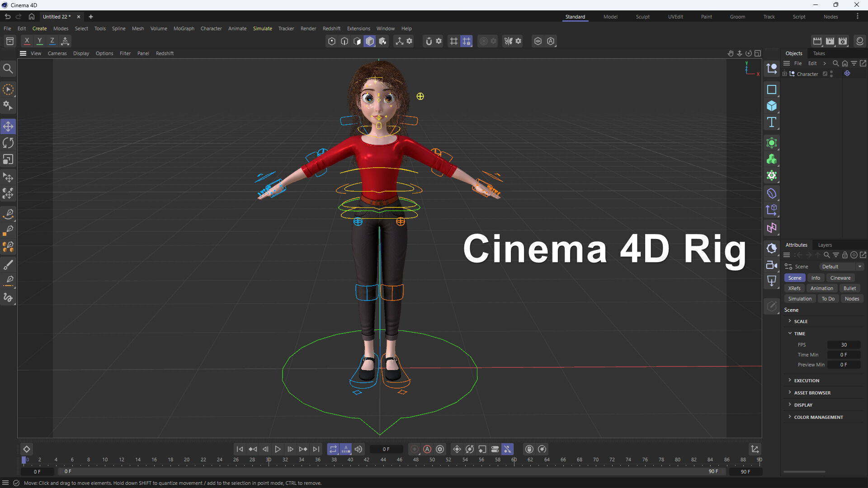Click the current frame field in timeline
Image resolution: width=868 pixels, height=488 pixels.
(x=386, y=449)
